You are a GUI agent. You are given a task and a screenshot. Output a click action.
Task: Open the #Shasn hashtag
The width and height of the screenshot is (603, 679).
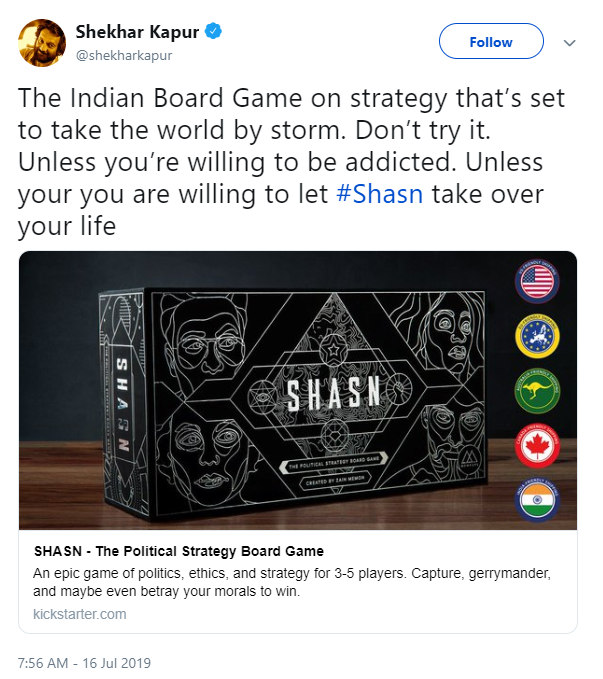coord(379,194)
